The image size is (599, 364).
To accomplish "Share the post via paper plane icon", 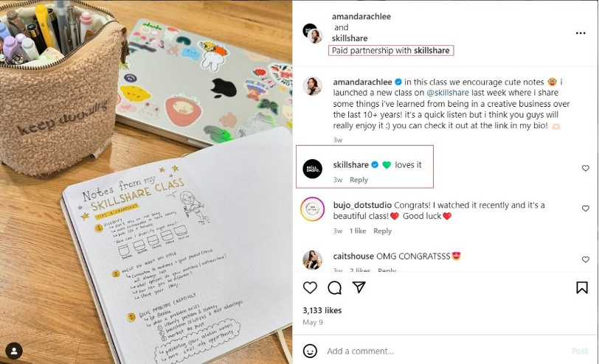I will (x=359, y=287).
